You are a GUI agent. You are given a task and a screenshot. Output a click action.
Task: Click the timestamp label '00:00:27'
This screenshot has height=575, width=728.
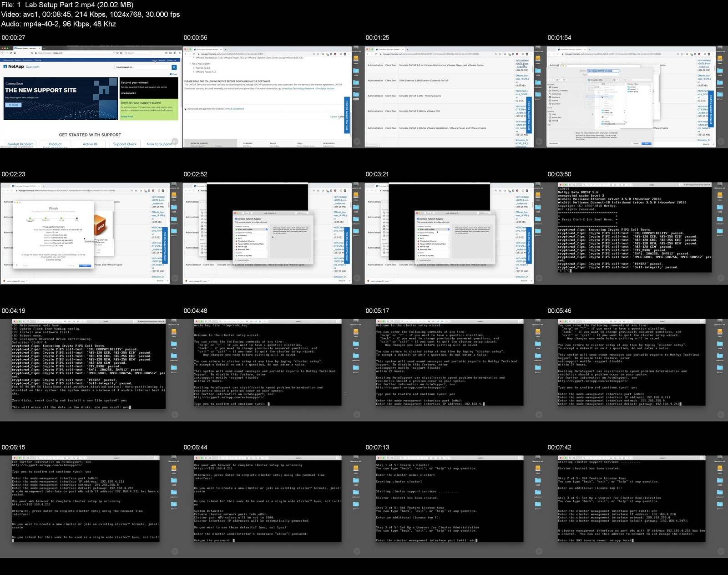[14, 38]
